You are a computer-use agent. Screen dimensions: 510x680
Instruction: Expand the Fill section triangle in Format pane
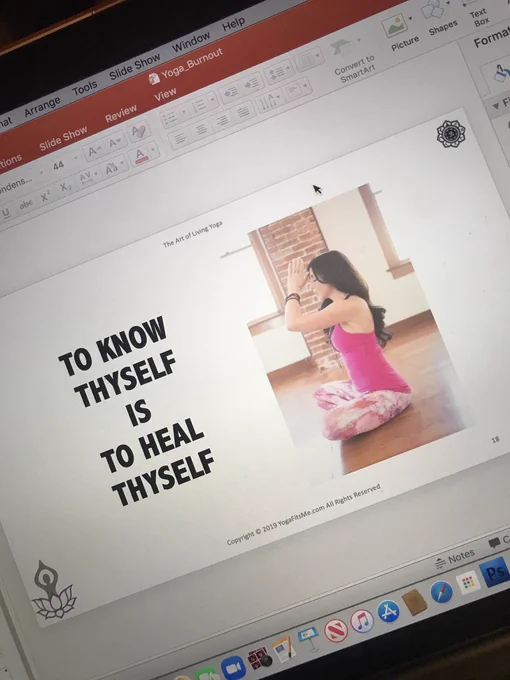[496, 106]
